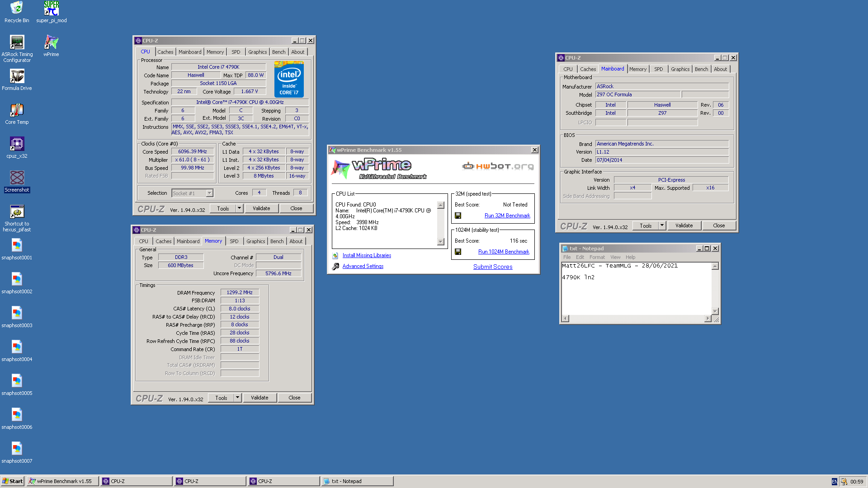Open the Format menu in Notepad
The width and height of the screenshot is (868, 488).
click(x=597, y=257)
